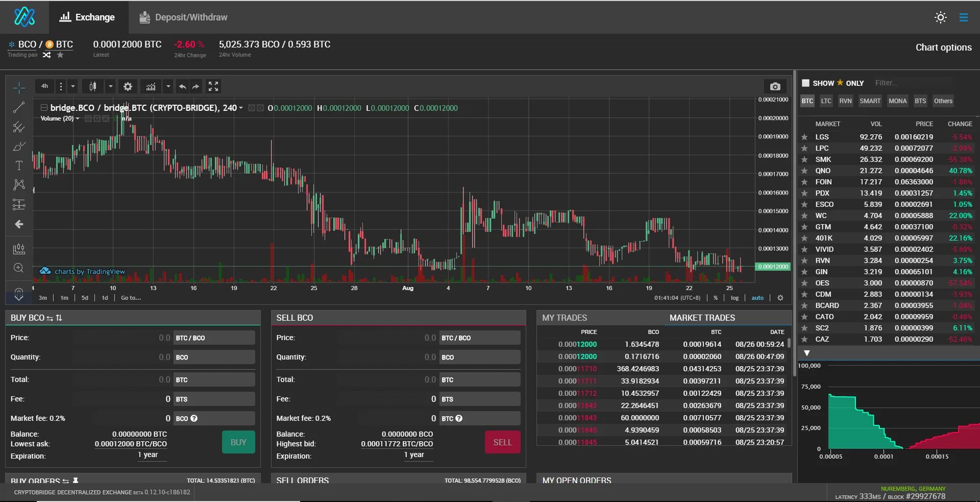Click lowest ask 0.00012000 BTC/BCO link
Viewport: 980px width, 502px height.
click(131, 444)
